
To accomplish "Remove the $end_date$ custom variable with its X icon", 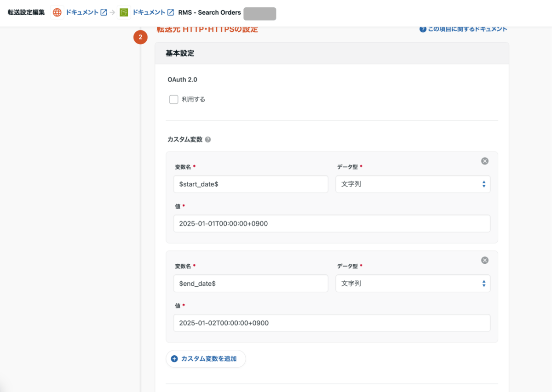I will coord(484,260).
